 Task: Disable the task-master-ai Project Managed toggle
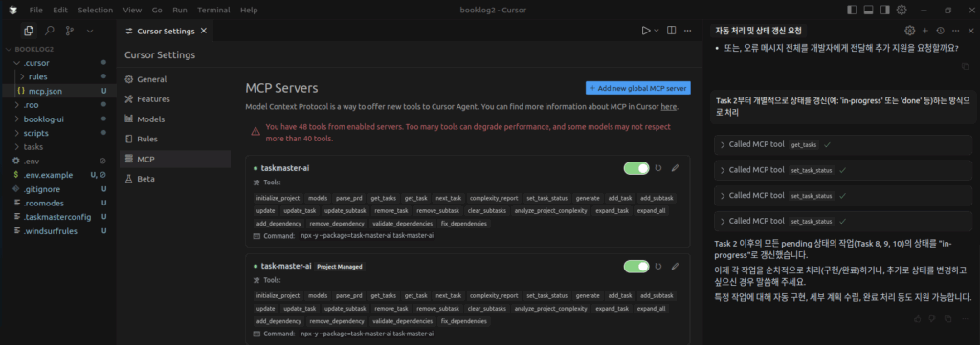636,267
